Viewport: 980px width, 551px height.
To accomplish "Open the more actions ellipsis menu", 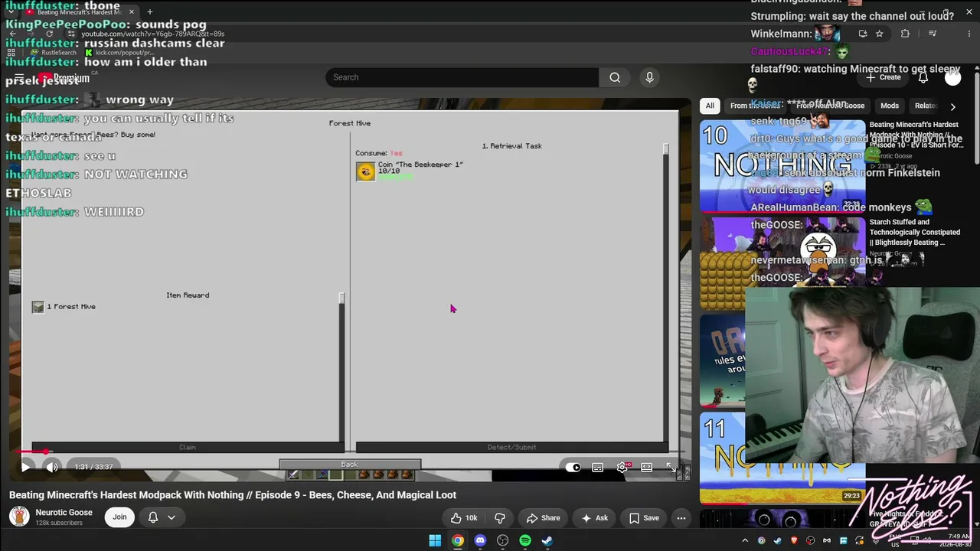I will click(681, 518).
